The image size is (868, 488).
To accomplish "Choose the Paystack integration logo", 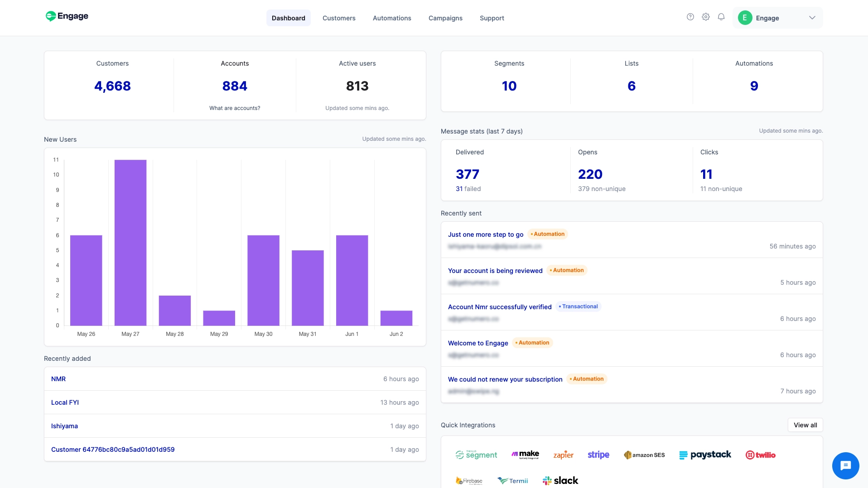I will tap(705, 455).
